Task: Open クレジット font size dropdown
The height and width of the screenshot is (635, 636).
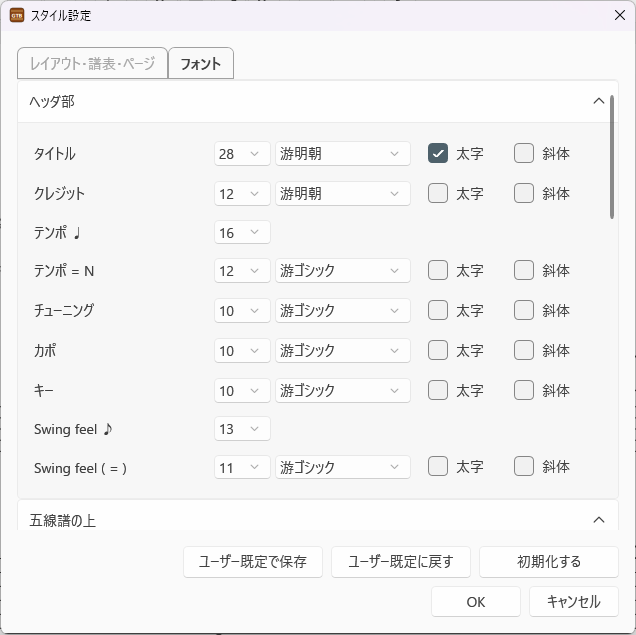Action: click(242, 193)
